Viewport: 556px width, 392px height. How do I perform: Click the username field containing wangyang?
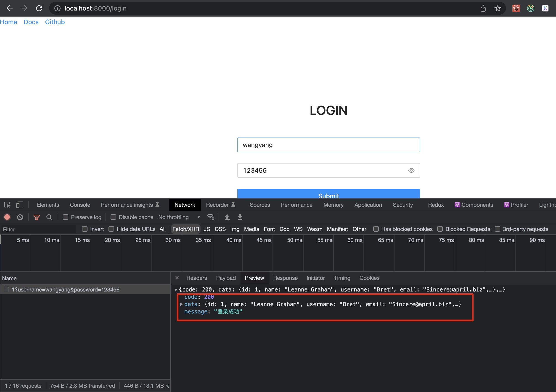coord(328,145)
